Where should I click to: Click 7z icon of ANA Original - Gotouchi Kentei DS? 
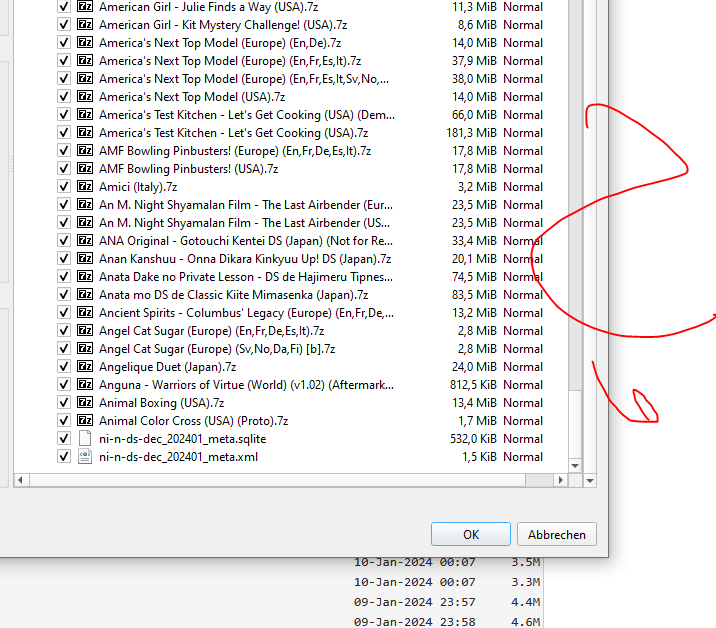(85, 240)
